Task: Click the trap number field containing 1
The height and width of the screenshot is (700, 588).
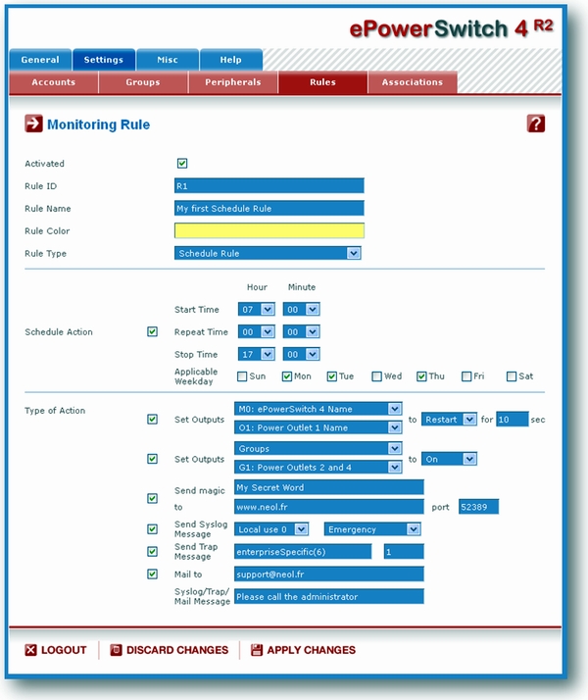Action: click(x=404, y=551)
